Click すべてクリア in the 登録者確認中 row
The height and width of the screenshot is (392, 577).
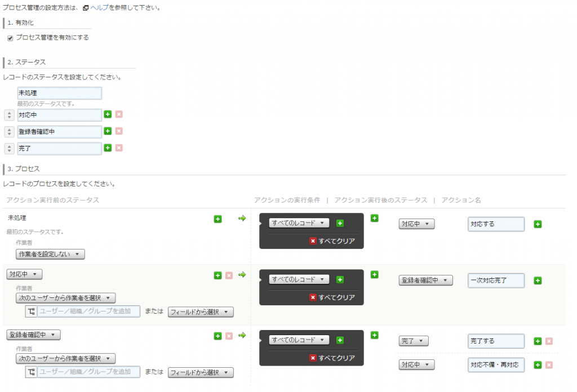tap(332, 358)
